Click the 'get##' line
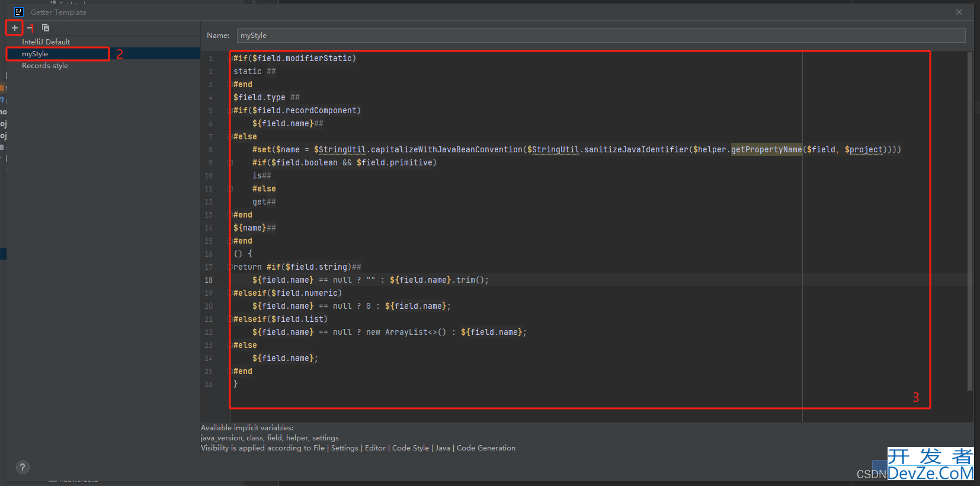980x486 pixels. click(x=264, y=202)
